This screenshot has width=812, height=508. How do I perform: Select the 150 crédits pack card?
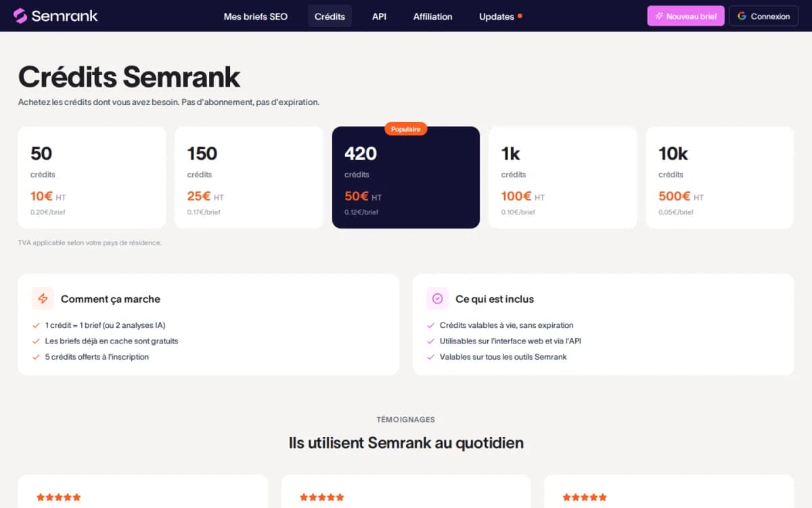pos(249,177)
